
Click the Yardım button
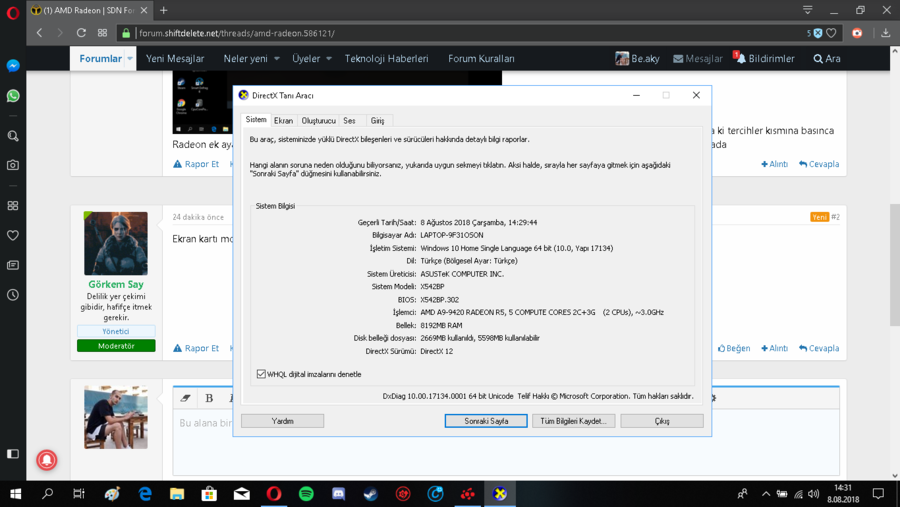click(282, 421)
